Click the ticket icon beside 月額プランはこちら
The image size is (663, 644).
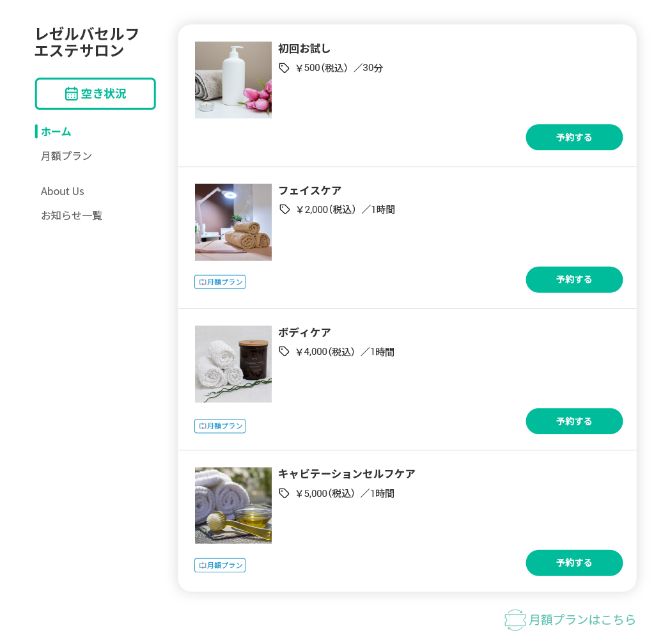(x=515, y=620)
